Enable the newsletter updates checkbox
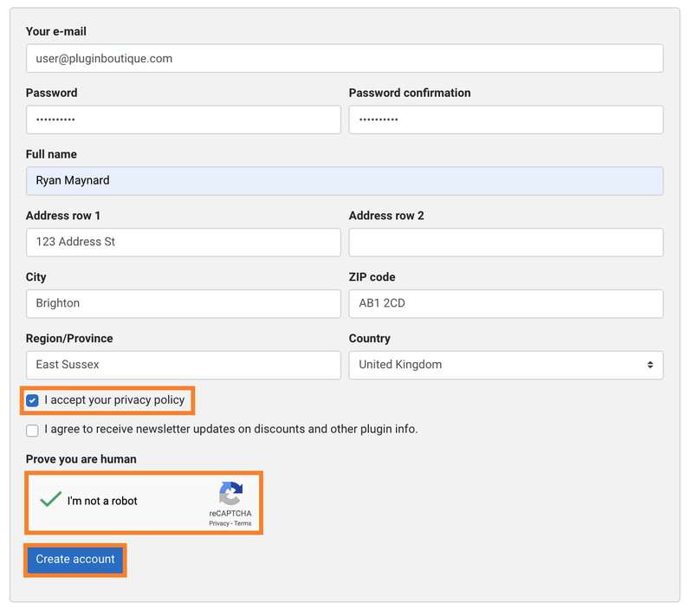693x616 pixels. (x=32, y=430)
